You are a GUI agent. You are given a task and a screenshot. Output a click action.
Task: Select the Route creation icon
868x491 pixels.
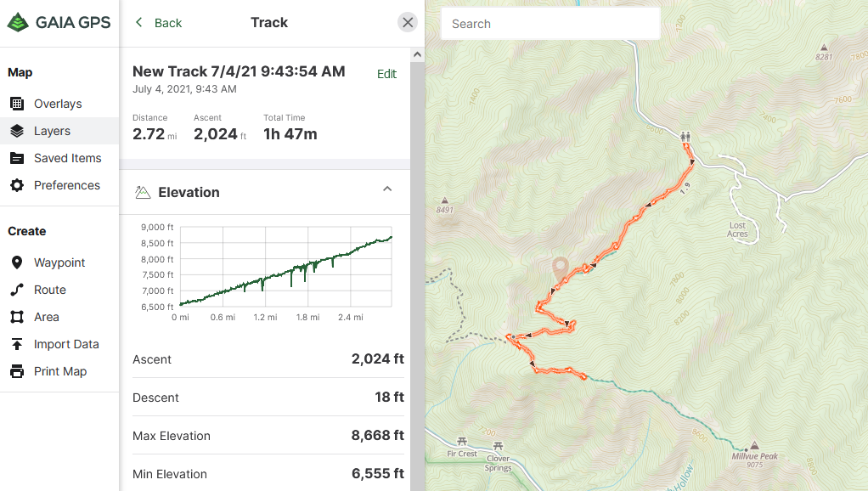[17, 290]
